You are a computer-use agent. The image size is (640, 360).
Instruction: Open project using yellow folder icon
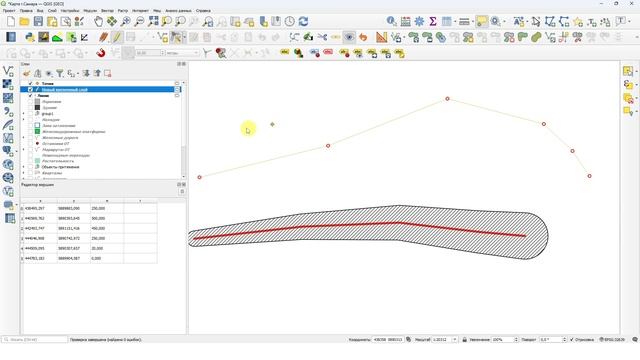(24, 22)
